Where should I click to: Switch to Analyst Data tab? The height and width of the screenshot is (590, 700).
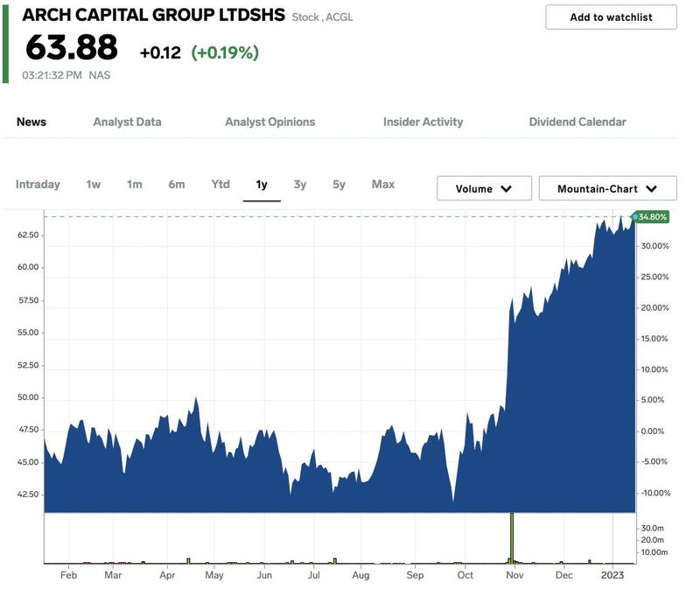(x=127, y=122)
